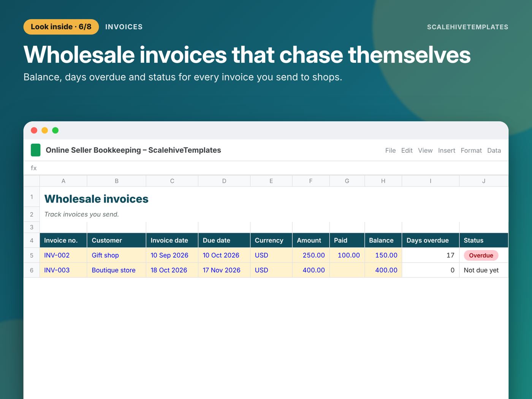This screenshot has width=532, height=399.
Task: Click the '17 Nov 2026' due date cell
Action: [x=224, y=270]
